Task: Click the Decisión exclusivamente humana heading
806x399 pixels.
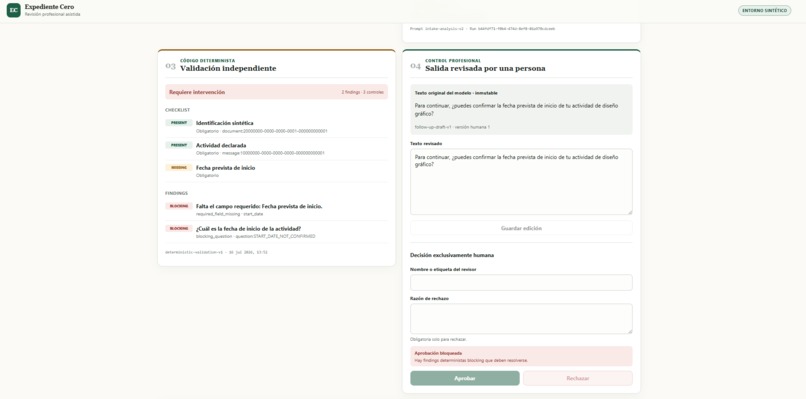Action: click(x=452, y=255)
